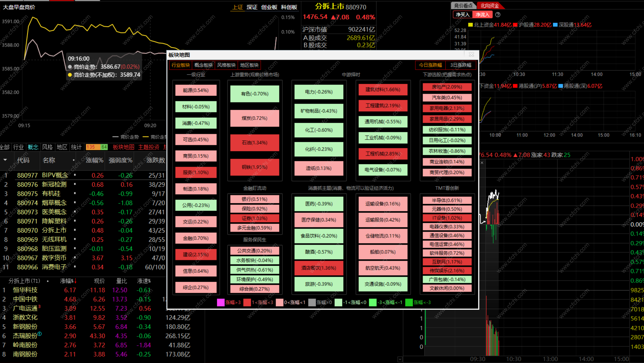Click the 135/64 up-down count bar

[x=96, y=147]
